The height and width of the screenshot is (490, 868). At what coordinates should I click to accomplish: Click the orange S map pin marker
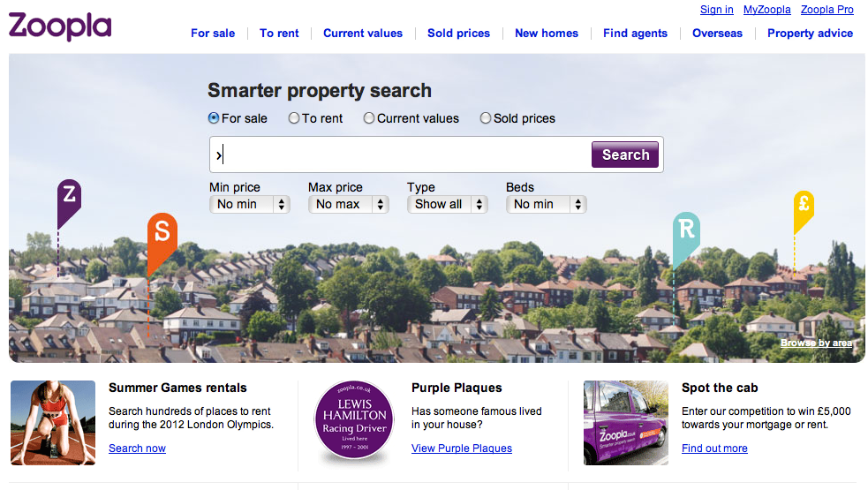pyautogui.click(x=162, y=232)
